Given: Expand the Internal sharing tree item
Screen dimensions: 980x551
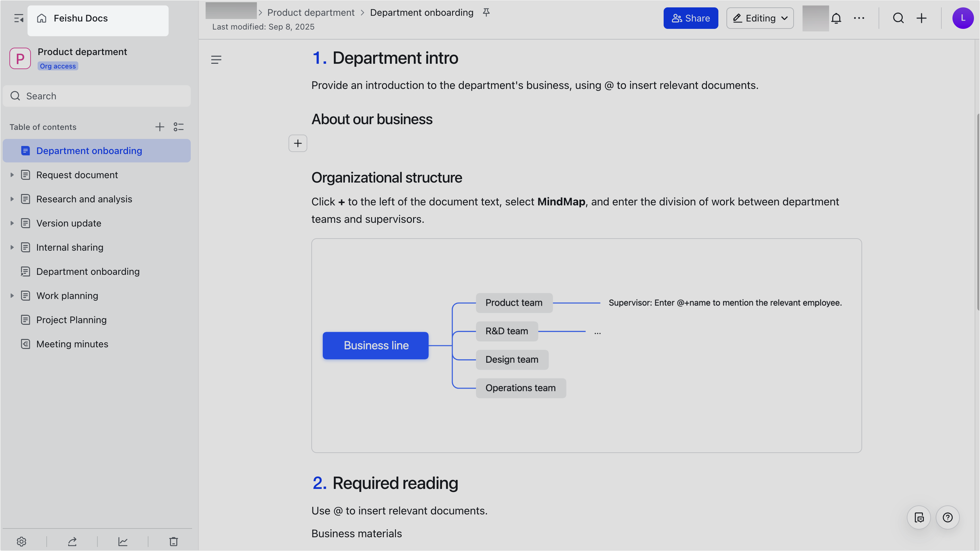Looking at the screenshot, I should (x=12, y=247).
